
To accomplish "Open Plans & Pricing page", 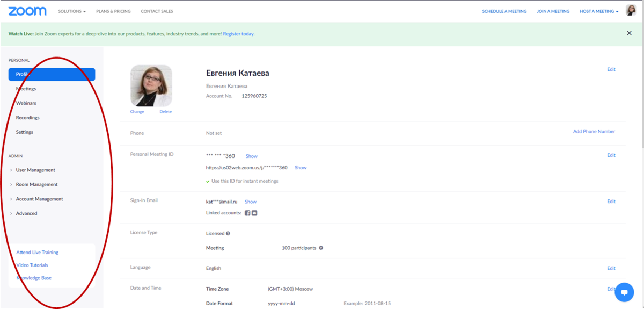I will (113, 11).
